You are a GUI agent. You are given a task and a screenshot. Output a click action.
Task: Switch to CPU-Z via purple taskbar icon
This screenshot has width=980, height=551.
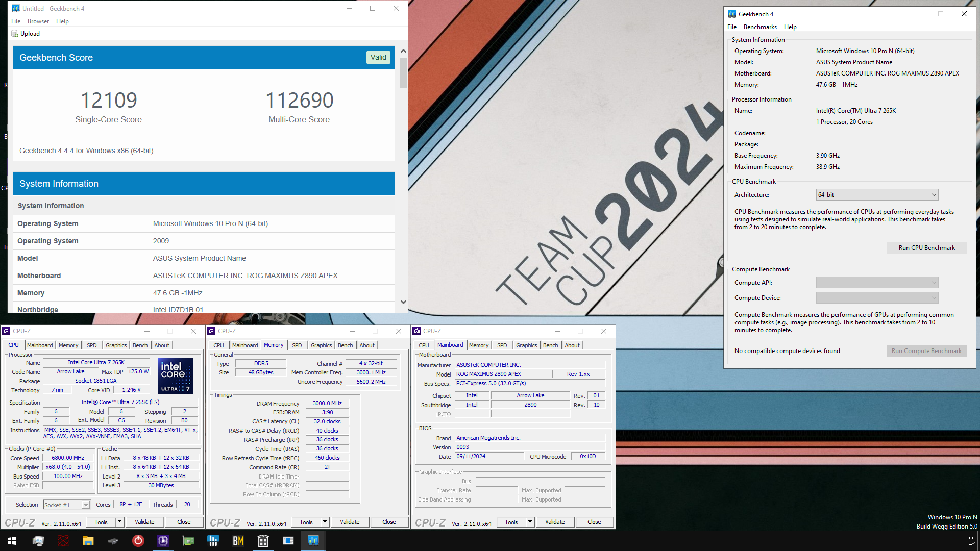163,541
